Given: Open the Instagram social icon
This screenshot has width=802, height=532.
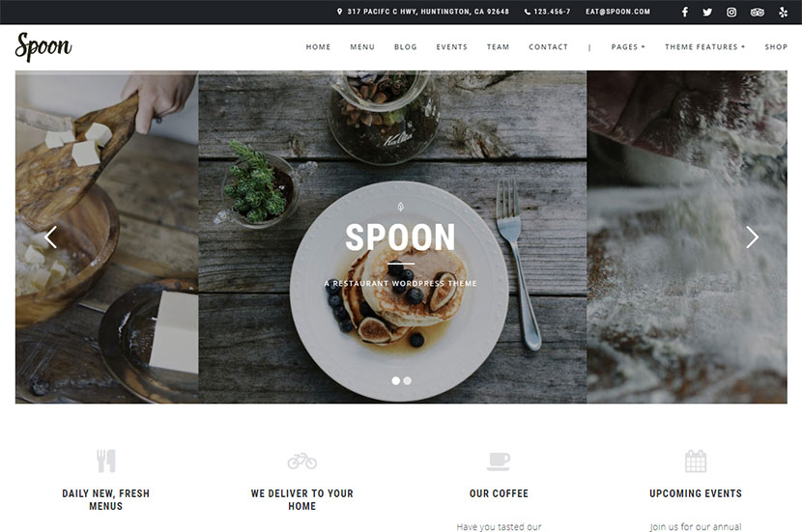Looking at the screenshot, I should pyautogui.click(x=731, y=12).
